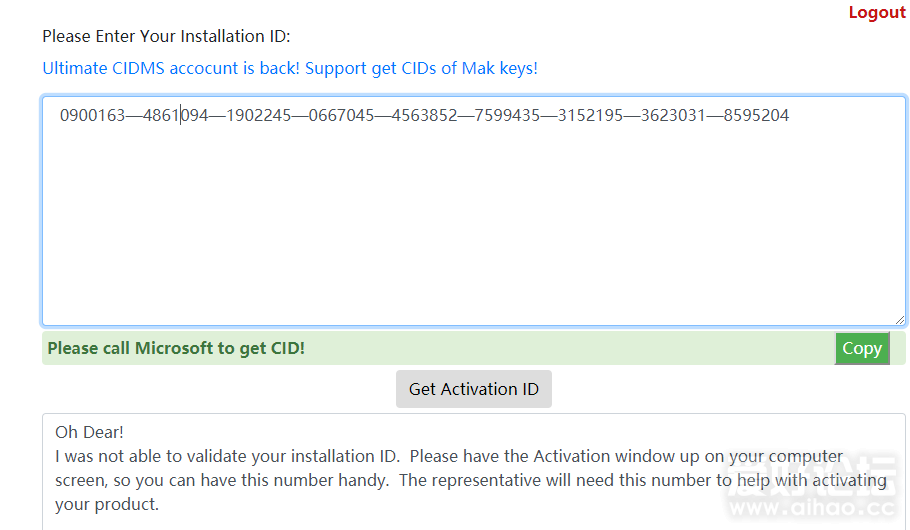Click the Get Activation ID button
The height and width of the screenshot is (530, 910).
[473, 389]
